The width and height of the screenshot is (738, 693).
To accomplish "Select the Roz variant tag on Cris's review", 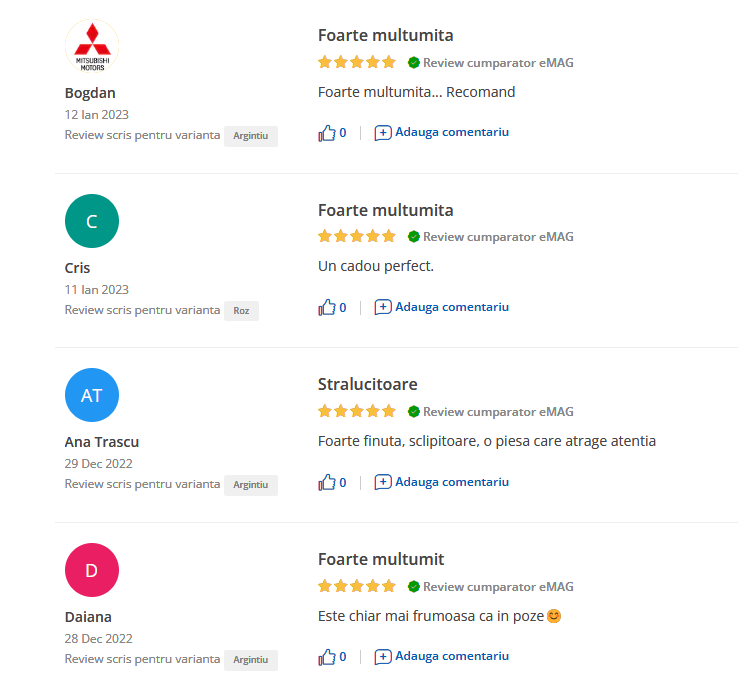I will (241, 310).
